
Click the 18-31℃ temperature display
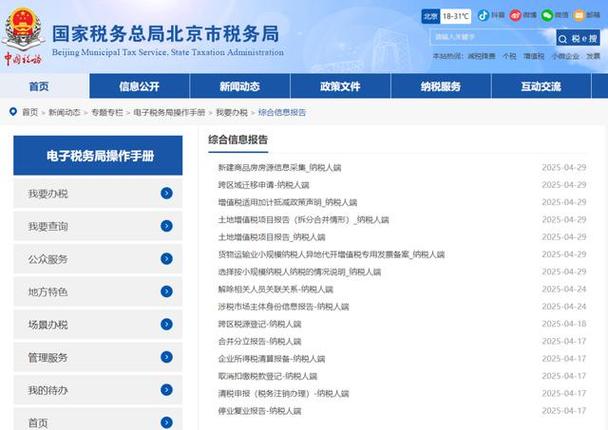456,16
